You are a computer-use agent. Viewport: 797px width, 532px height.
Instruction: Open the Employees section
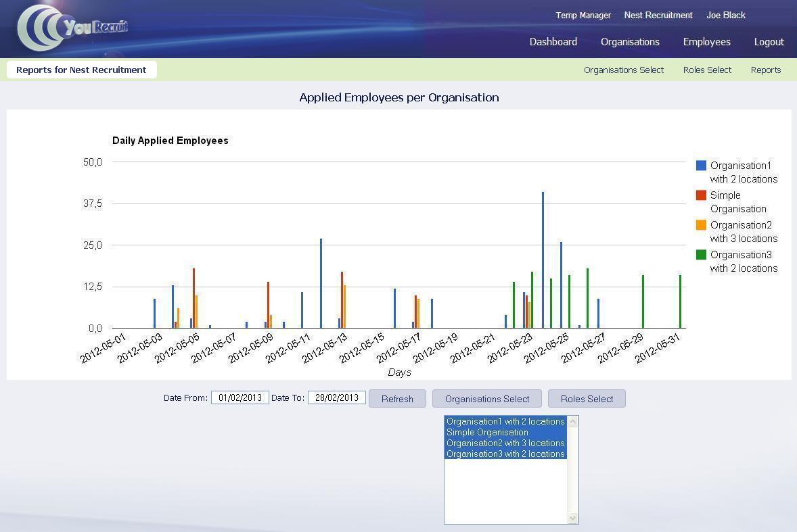point(706,42)
